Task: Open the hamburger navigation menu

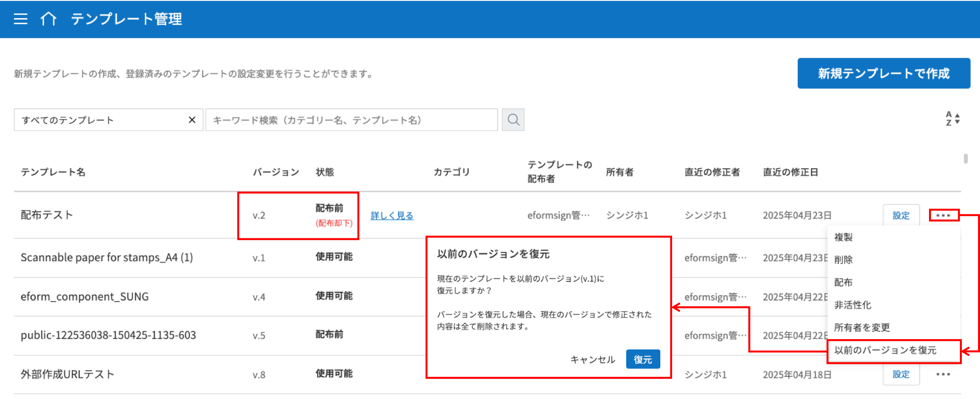Action: (21, 19)
